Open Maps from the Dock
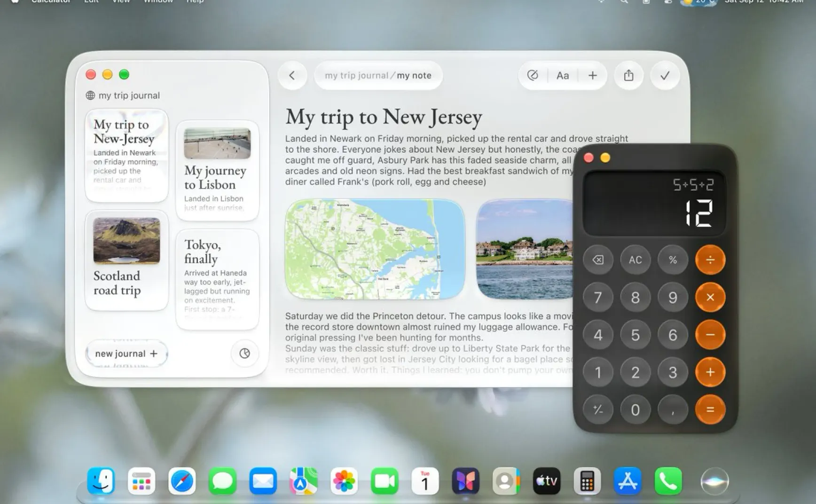The image size is (816, 504). (304, 481)
